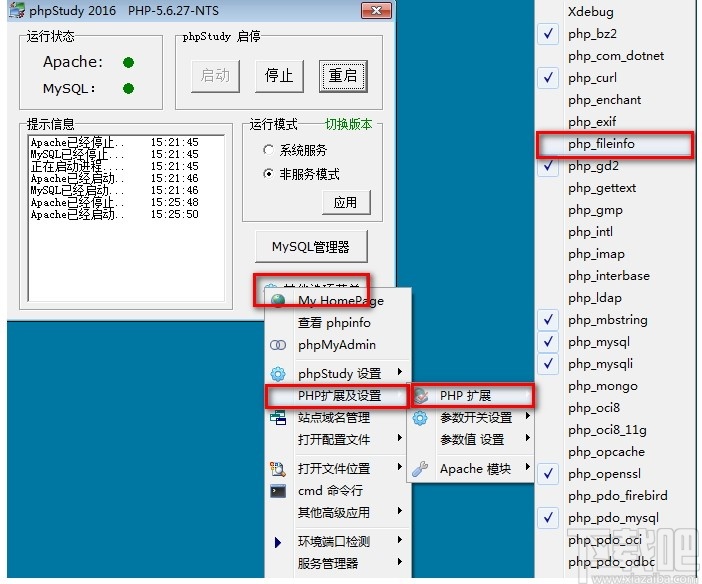Expand the 参数值 设置 submenu
The width and height of the screenshot is (702, 584).
click(x=471, y=440)
